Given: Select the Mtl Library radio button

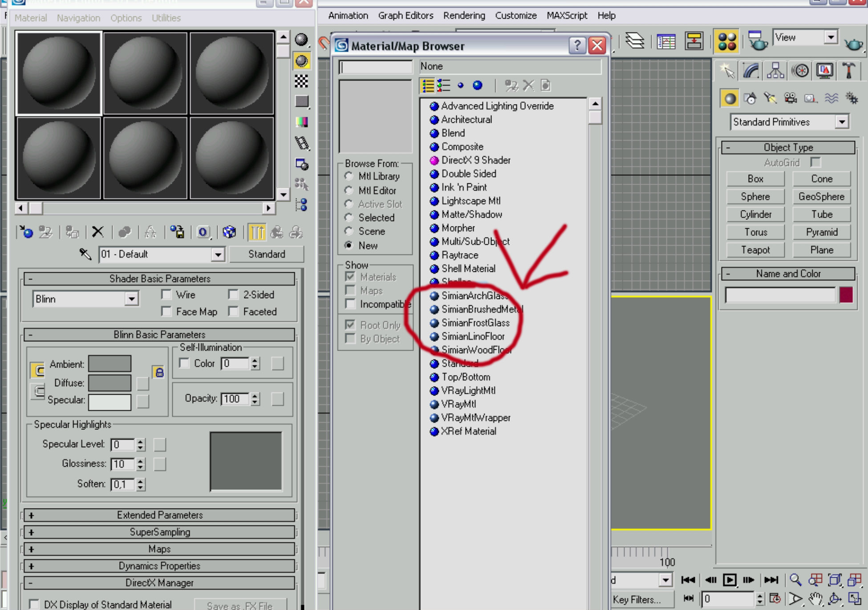Looking at the screenshot, I should [x=349, y=177].
